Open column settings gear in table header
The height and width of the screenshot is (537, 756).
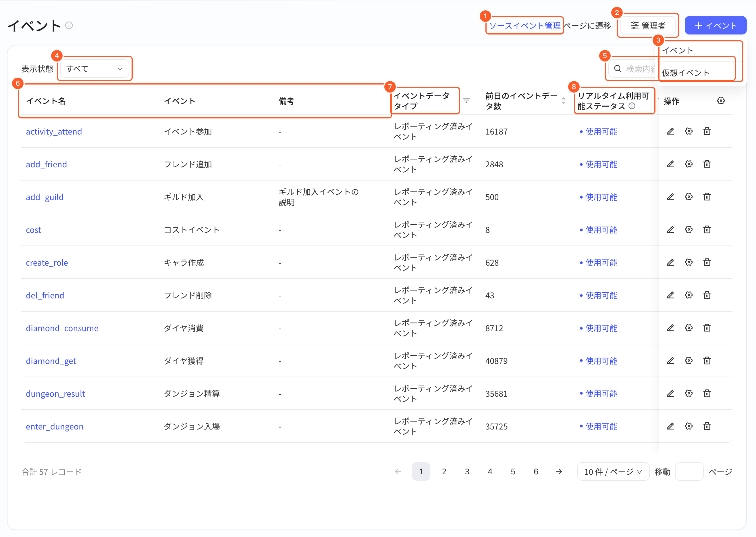721,101
